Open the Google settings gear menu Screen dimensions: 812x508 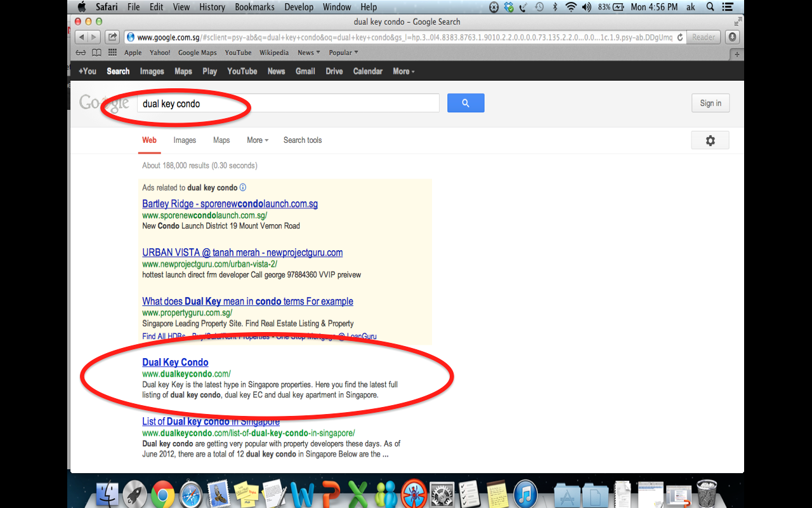tap(710, 140)
